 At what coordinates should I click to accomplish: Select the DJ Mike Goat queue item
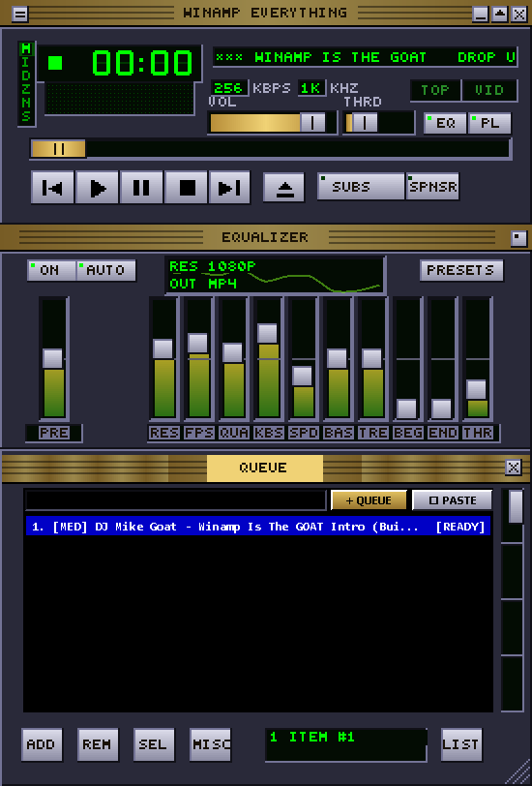258,527
